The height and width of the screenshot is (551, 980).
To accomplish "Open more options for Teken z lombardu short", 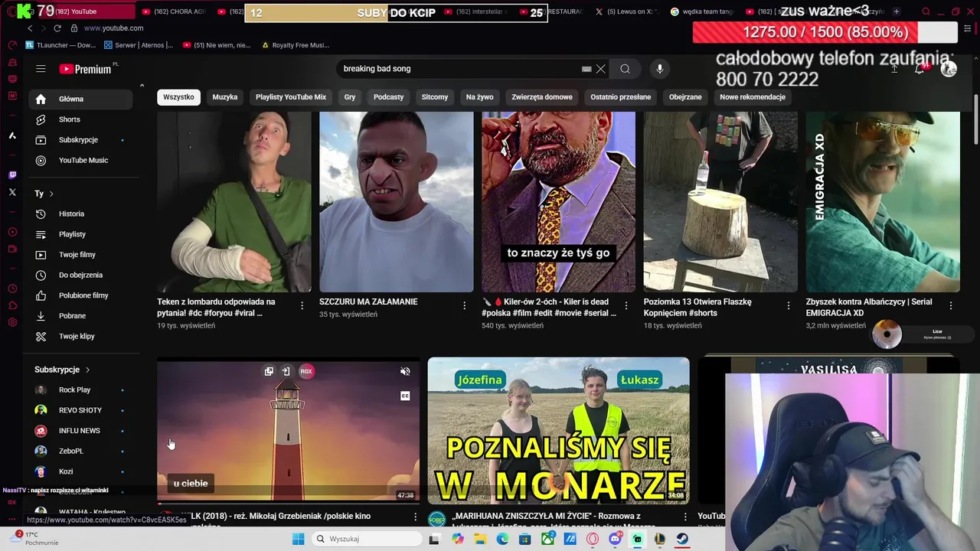I will pyautogui.click(x=302, y=305).
